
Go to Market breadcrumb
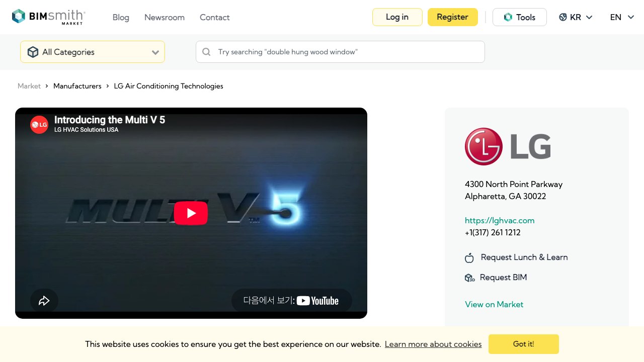(29, 86)
